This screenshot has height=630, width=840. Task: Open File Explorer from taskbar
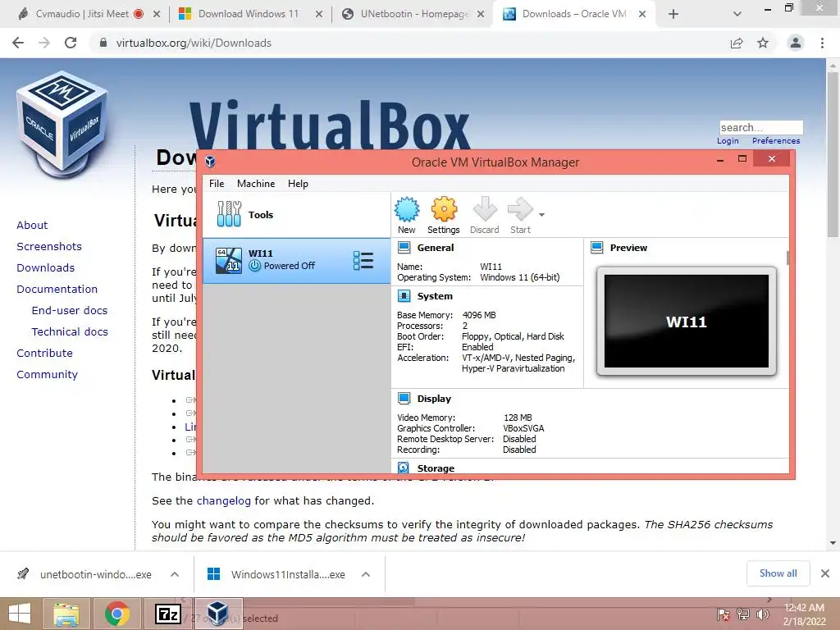[66, 614]
